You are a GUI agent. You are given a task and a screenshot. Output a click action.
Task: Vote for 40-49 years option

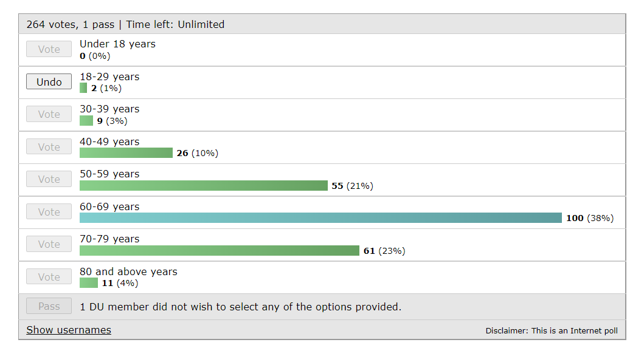click(x=49, y=147)
